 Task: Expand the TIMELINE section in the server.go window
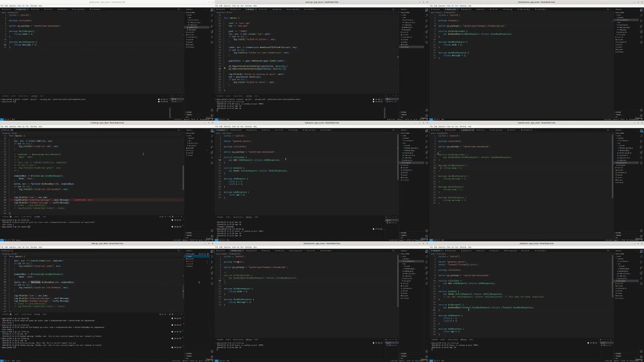(x=404, y=115)
